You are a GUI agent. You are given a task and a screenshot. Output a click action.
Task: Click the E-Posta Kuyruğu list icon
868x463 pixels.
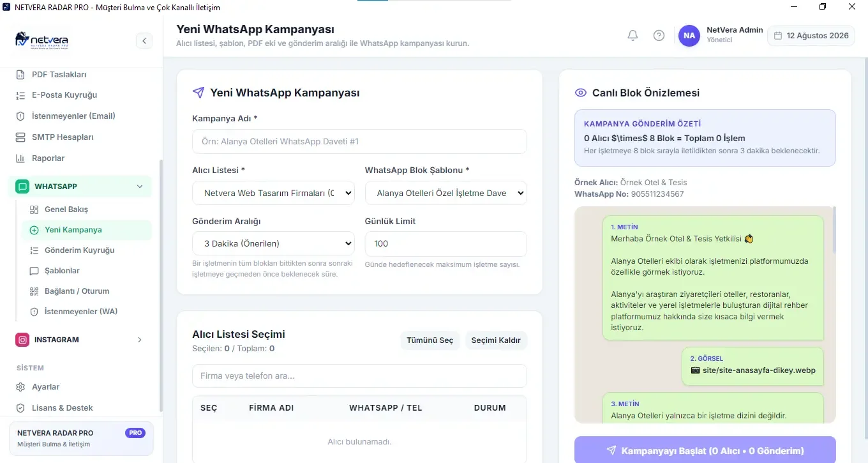pos(20,95)
